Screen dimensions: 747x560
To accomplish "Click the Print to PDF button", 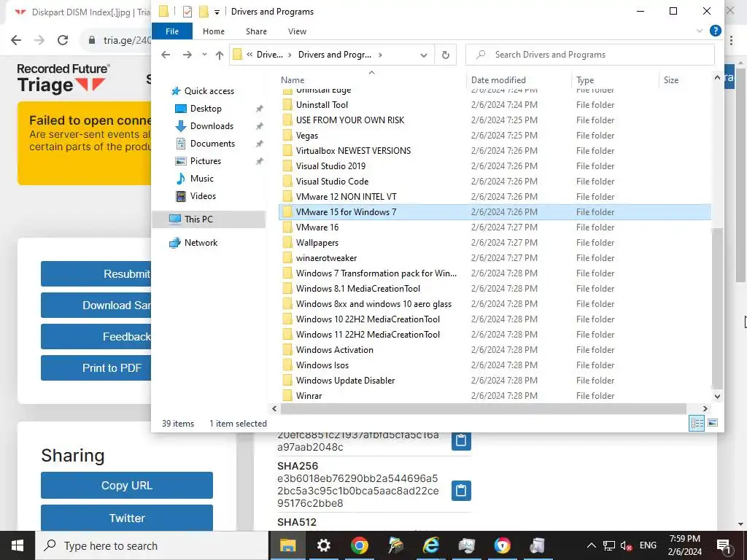I will click(96, 368).
